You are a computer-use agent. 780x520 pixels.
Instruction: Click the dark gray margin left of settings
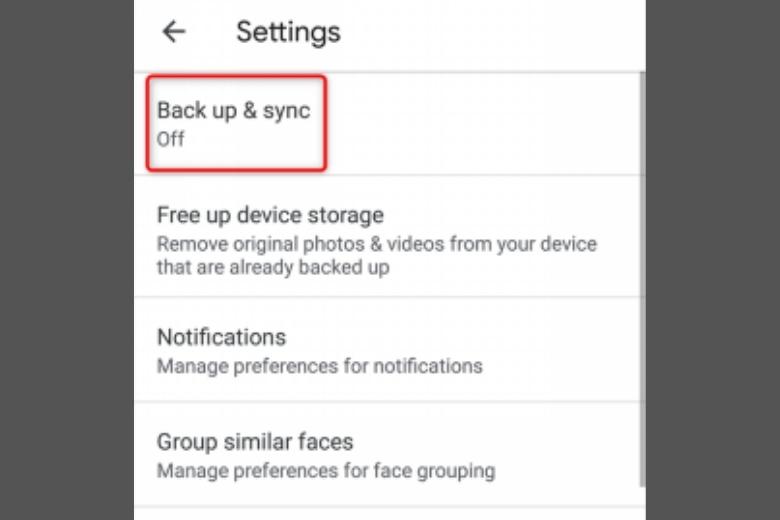click(x=67, y=260)
